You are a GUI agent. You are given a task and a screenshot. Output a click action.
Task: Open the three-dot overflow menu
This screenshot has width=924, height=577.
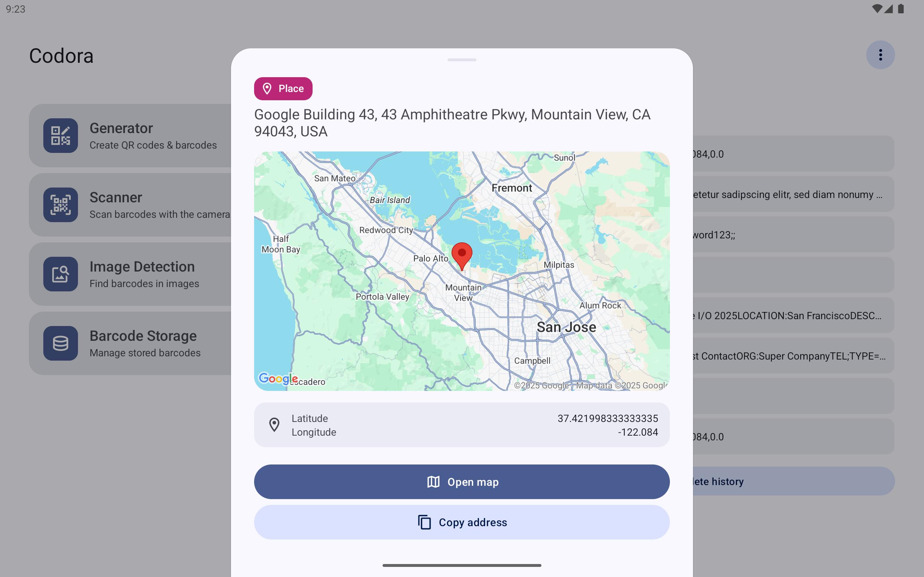880,55
